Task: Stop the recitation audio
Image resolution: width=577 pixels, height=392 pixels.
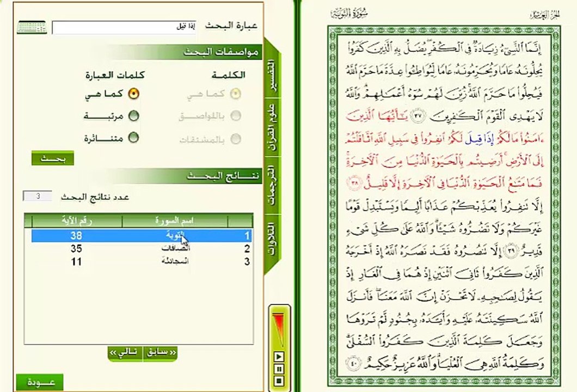Action: [x=279, y=381]
